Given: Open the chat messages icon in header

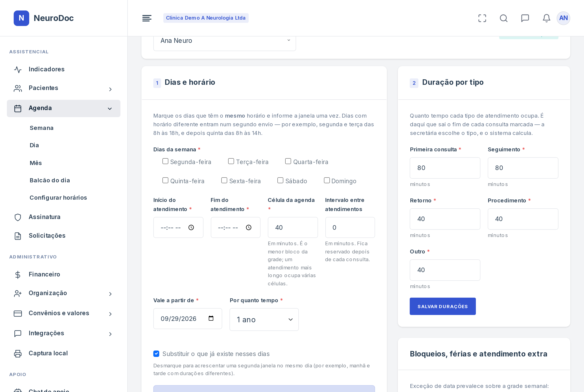Looking at the screenshot, I should click(525, 18).
